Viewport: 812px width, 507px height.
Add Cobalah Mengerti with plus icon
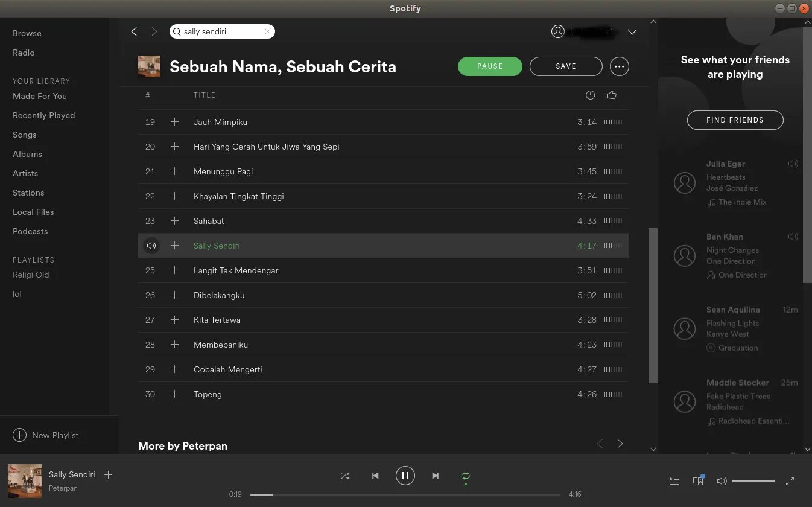coord(174,369)
